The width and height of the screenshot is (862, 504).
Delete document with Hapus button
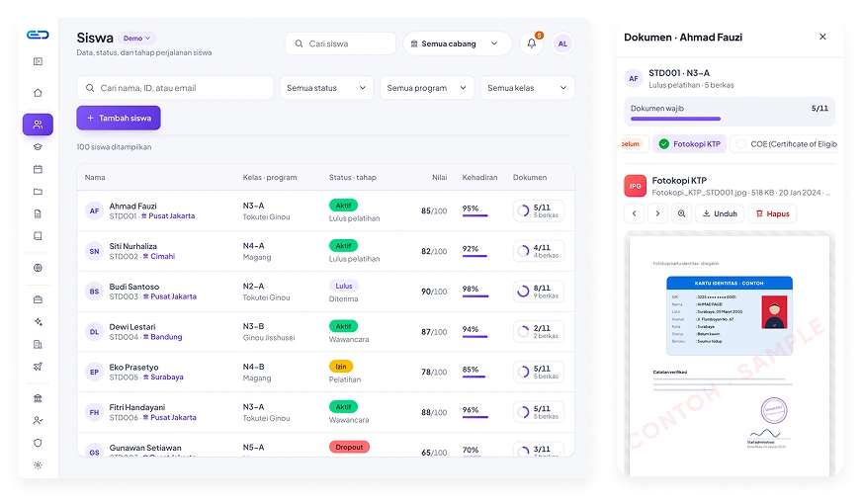772,213
